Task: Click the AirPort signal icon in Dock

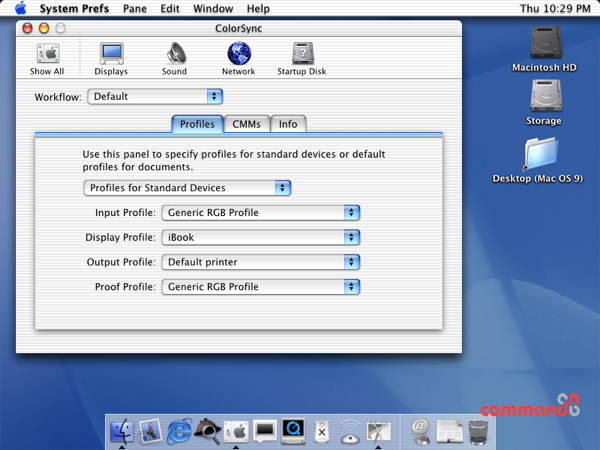Action: tap(350, 432)
